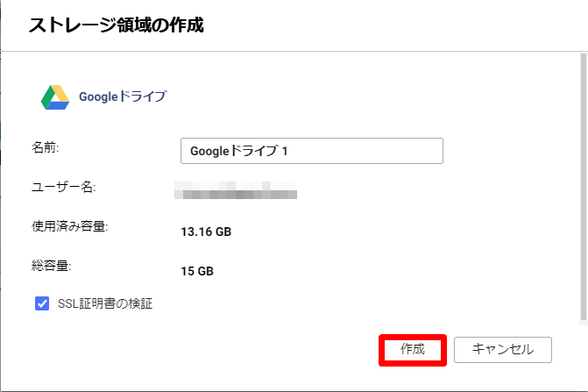
Task: Click the ストレージ領域の作成 title
Action: click(x=117, y=25)
